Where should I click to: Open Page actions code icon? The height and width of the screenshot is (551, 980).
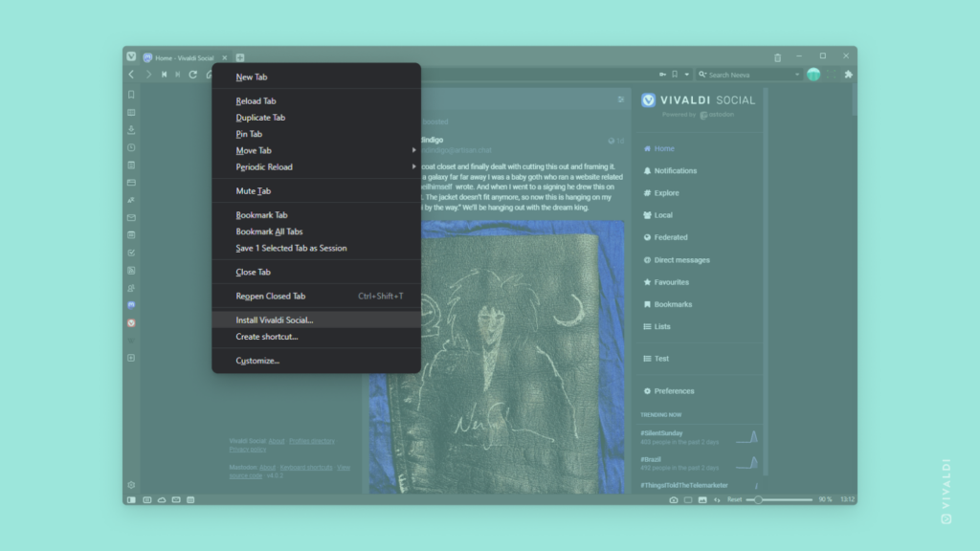(717, 499)
